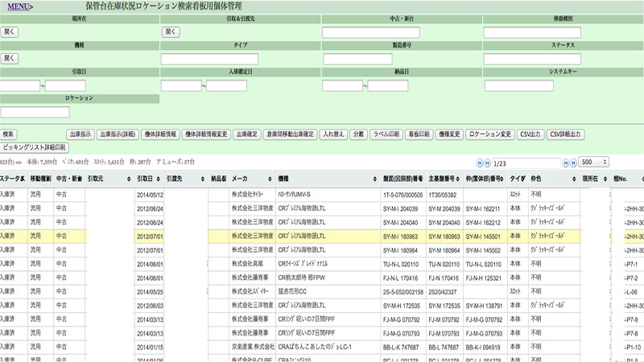
Task: Click the 2014/01/15 date cell
Action: [x=150, y=347]
